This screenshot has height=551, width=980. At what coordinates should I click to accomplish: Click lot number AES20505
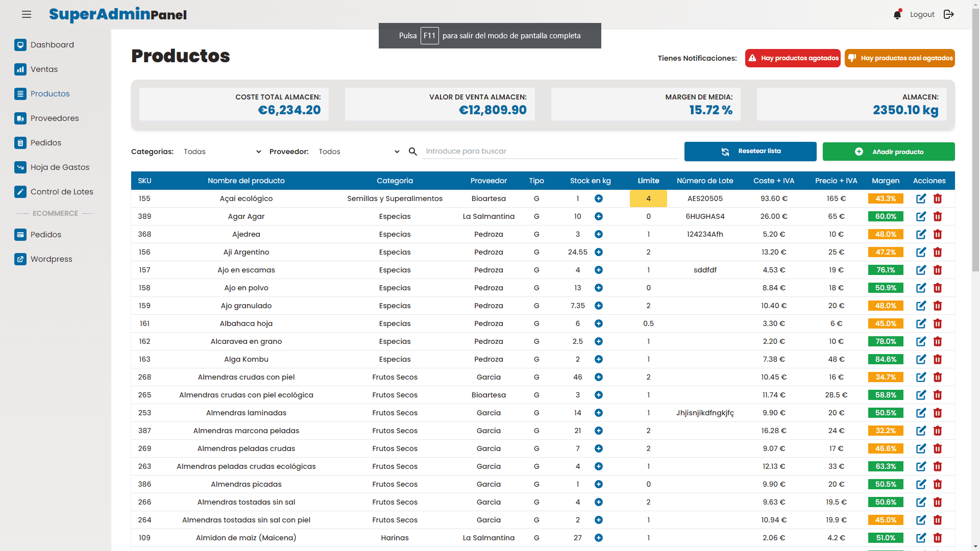tap(705, 198)
